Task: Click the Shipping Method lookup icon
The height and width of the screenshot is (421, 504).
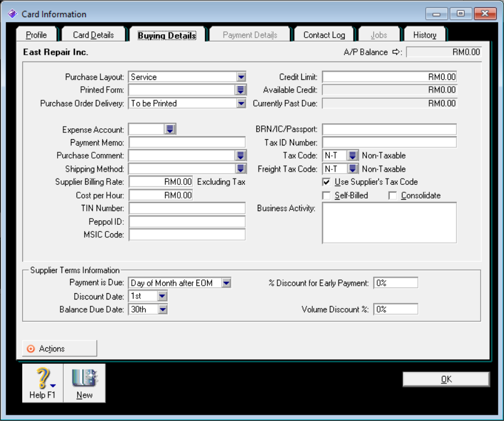Action: [240, 169]
